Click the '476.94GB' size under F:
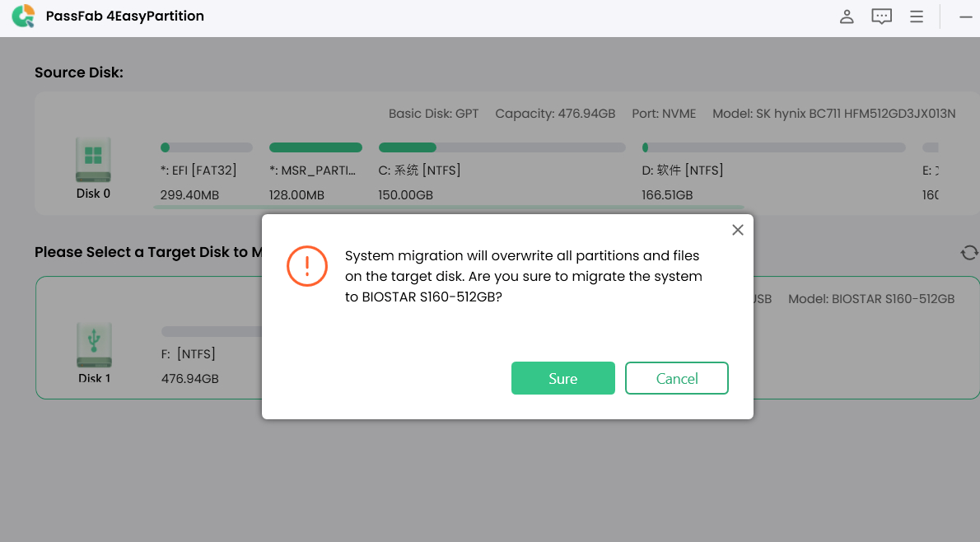Screen dimensions: 980x542 click(x=190, y=379)
